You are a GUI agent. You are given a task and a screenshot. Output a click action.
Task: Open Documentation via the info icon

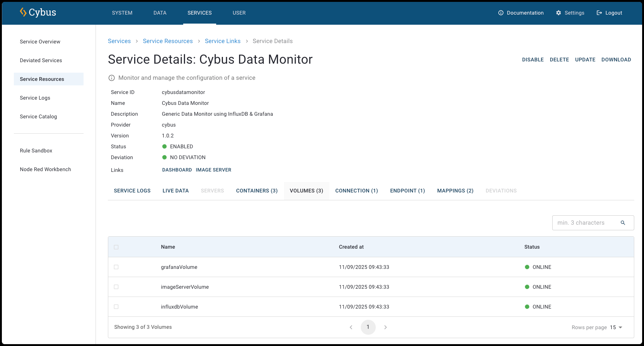click(x=501, y=13)
